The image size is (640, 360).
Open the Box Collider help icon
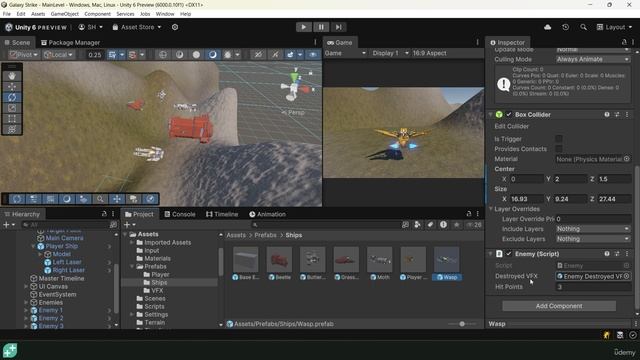point(607,115)
